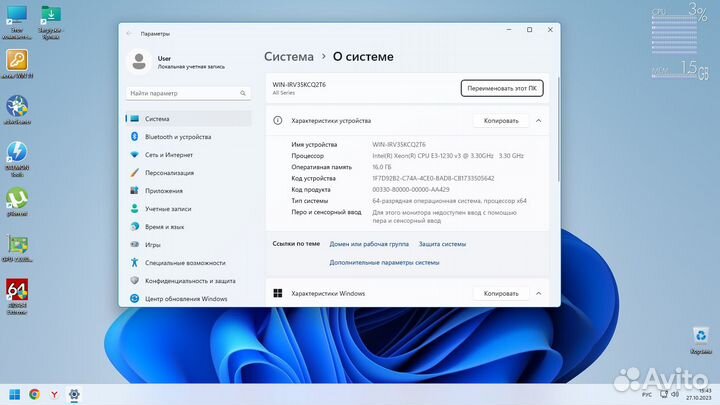Click the Bluetooth icon in sidebar
The height and width of the screenshot is (405, 720).
pyautogui.click(x=135, y=136)
